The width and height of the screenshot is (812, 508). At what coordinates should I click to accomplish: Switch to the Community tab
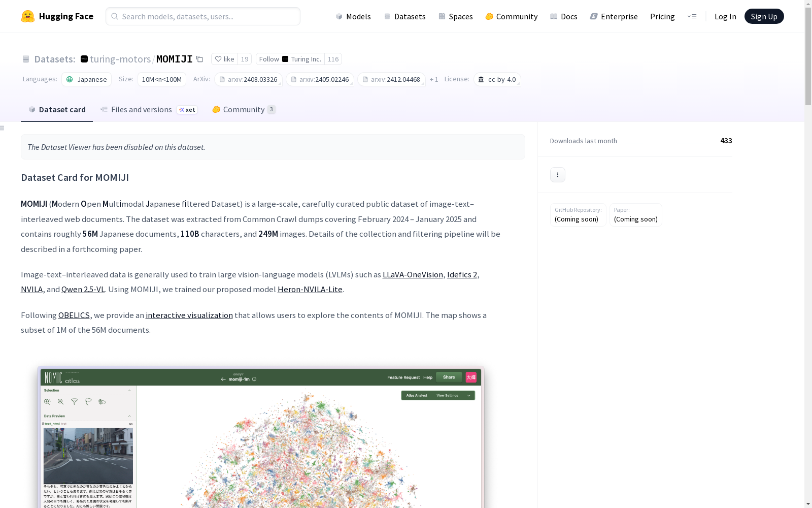(244, 109)
